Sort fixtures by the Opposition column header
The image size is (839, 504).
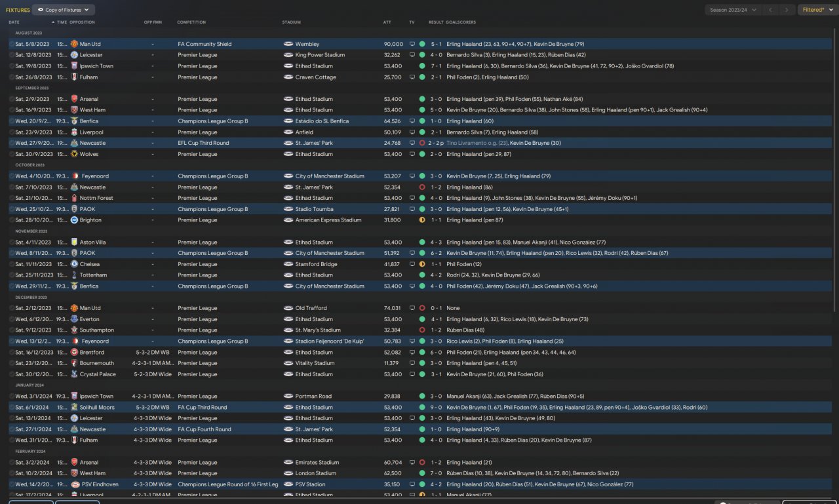pos(82,22)
